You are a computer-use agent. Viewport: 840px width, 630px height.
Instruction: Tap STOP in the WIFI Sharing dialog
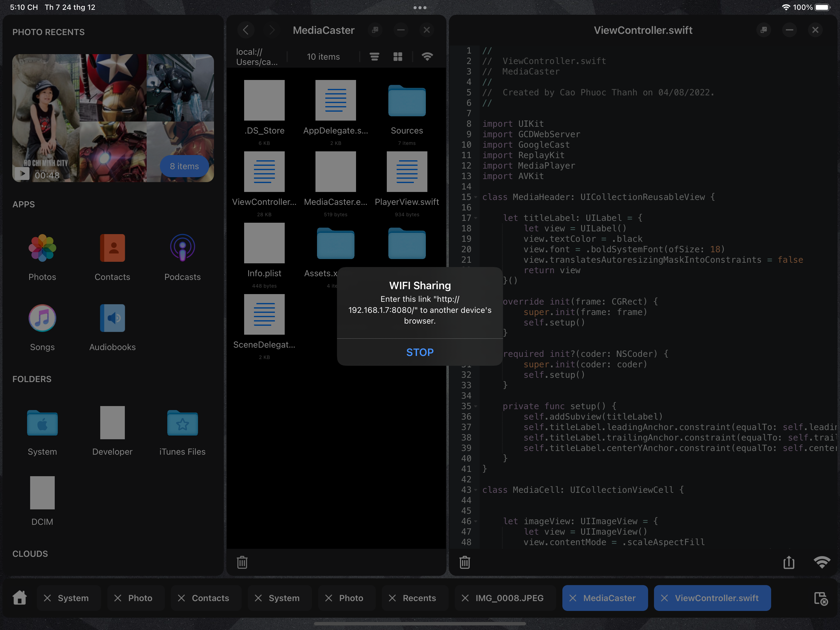(x=420, y=352)
